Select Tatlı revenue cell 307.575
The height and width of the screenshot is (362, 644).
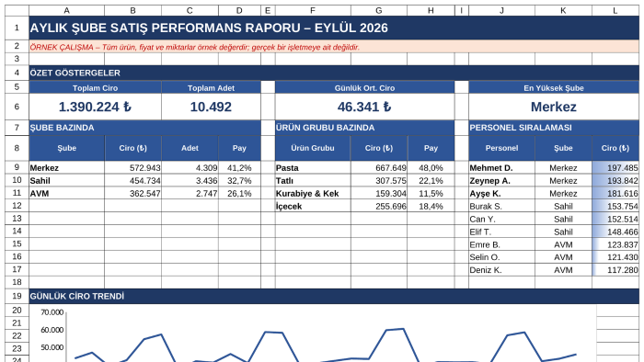[x=379, y=180]
